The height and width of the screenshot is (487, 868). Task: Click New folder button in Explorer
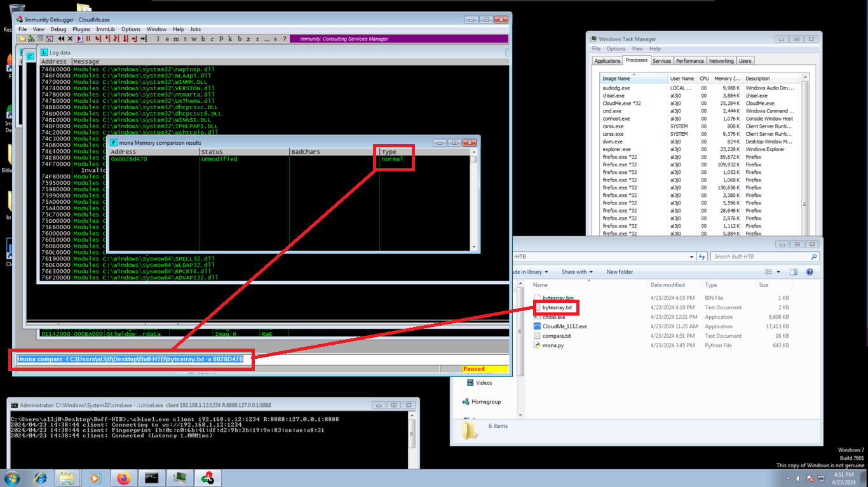coord(620,272)
